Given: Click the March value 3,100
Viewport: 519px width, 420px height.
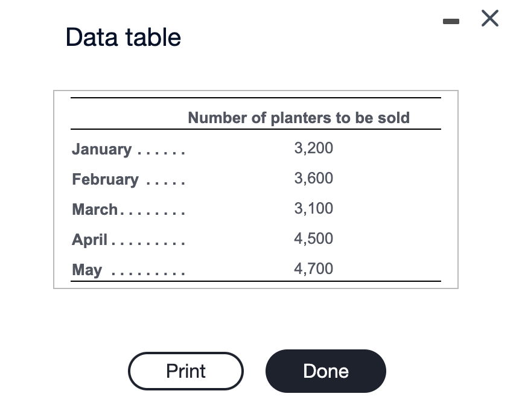Looking at the screenshot, I should (313, 208).
